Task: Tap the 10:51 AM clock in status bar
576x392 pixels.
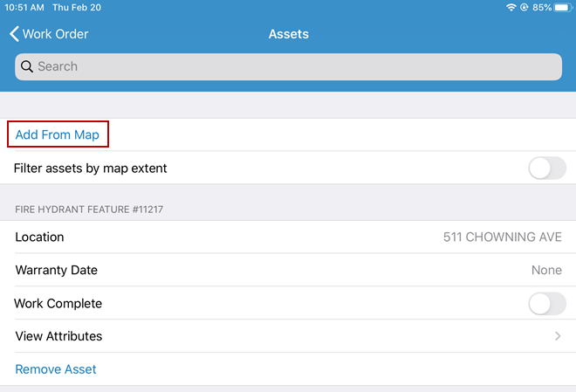Action: pos(25,7)
